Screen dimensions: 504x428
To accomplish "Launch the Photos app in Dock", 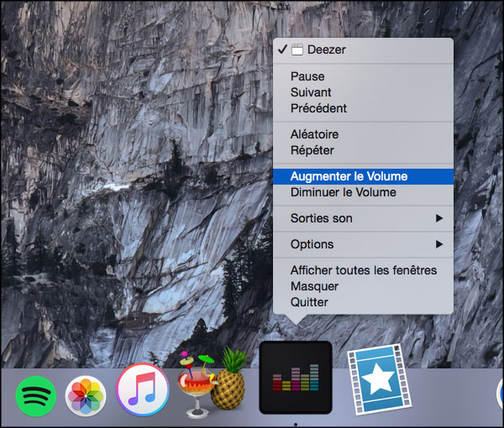I will 86,393.
